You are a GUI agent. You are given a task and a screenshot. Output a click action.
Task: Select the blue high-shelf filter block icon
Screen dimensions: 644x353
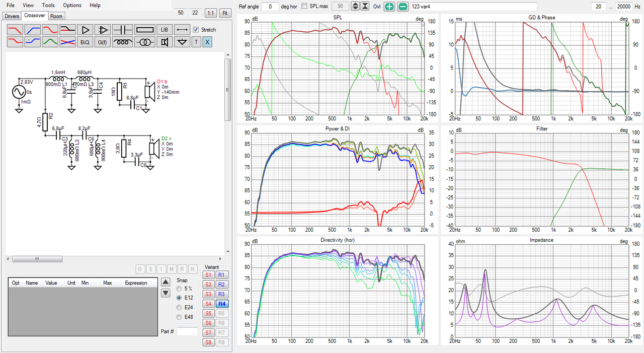coord(33,42)
